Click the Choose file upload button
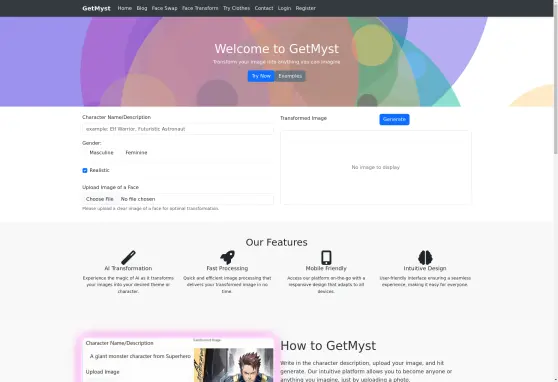This screenshot has height=382, width=558. (x=100, y=199)
